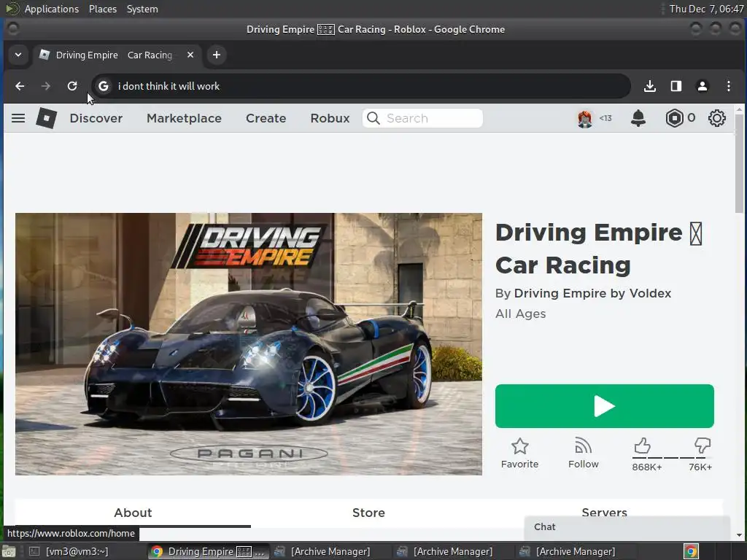Click the vote ratio bar under thumbs
747x560 pixels.
[671, 458]
